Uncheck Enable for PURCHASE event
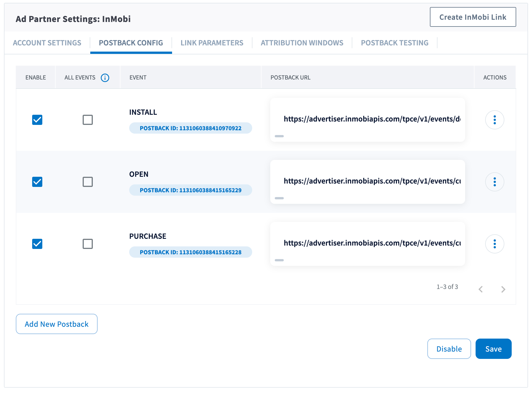The image size is (532, 393). (37, 244)
